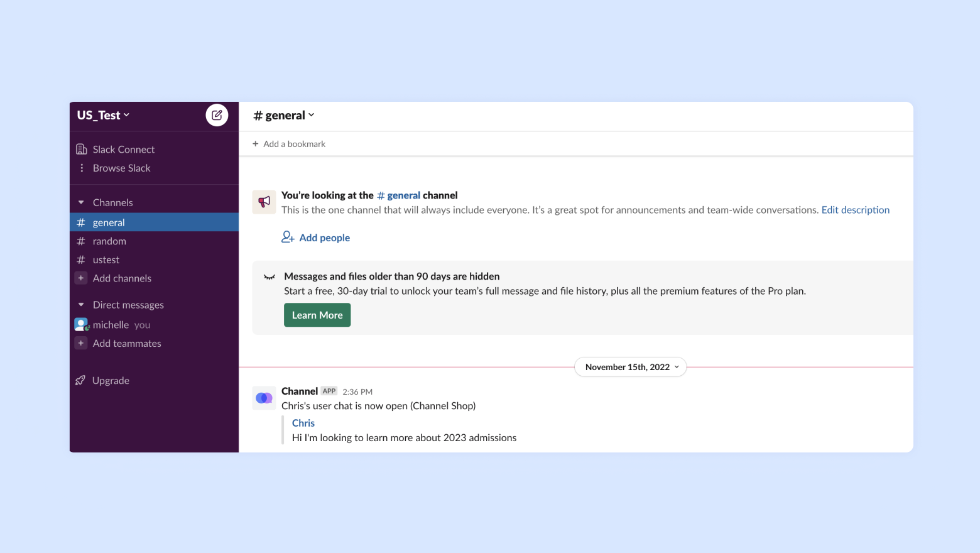
Task: Add a bookmark to the channel
Action: tap(289, 144)
